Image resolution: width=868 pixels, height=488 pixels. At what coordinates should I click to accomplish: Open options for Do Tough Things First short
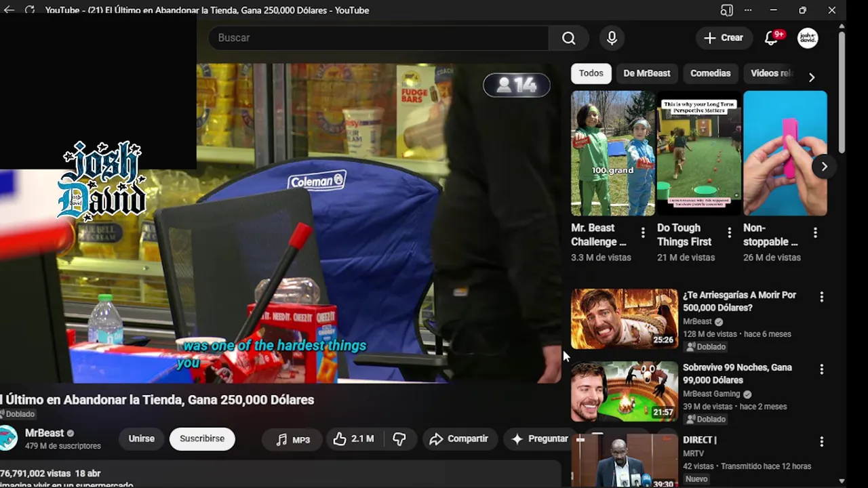click(x=729, y=232)
